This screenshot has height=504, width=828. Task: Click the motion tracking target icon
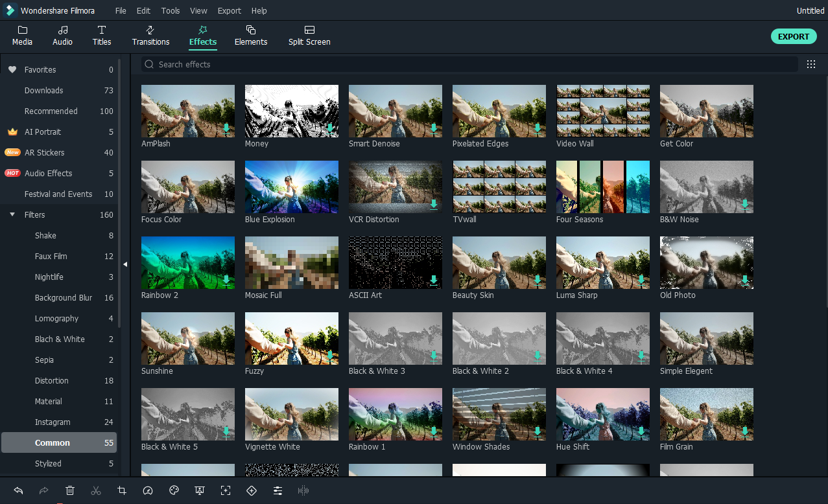click(226, 490)
